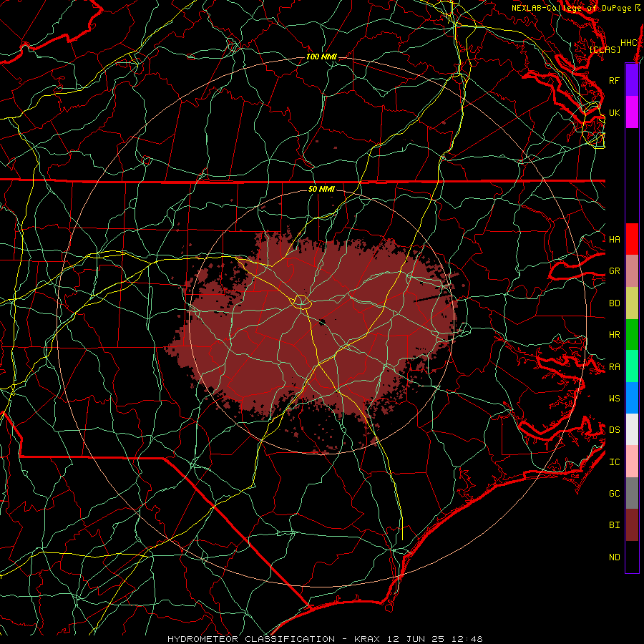Click the BD legend label
This screenshot has width=644, height=644.
[614, 303]
